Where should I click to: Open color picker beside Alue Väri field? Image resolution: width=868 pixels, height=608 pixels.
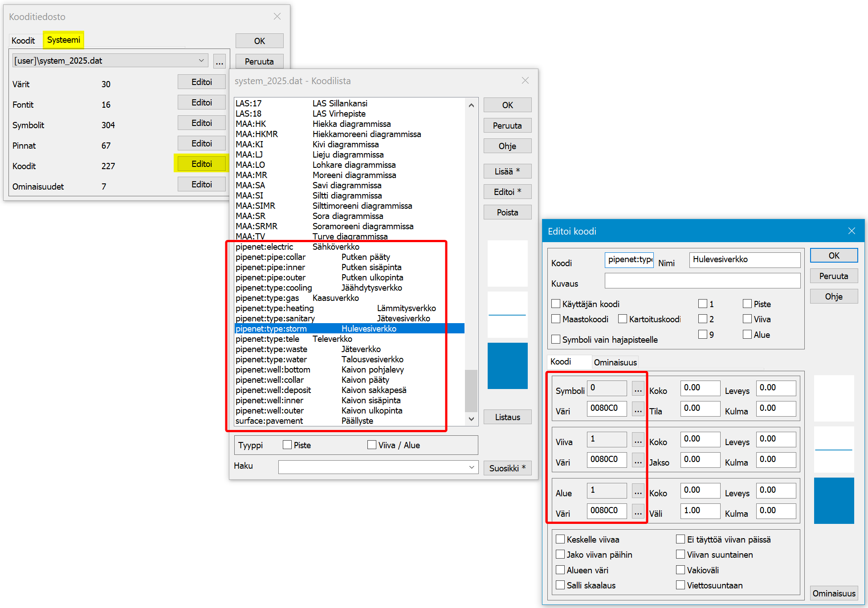[638, 511]
